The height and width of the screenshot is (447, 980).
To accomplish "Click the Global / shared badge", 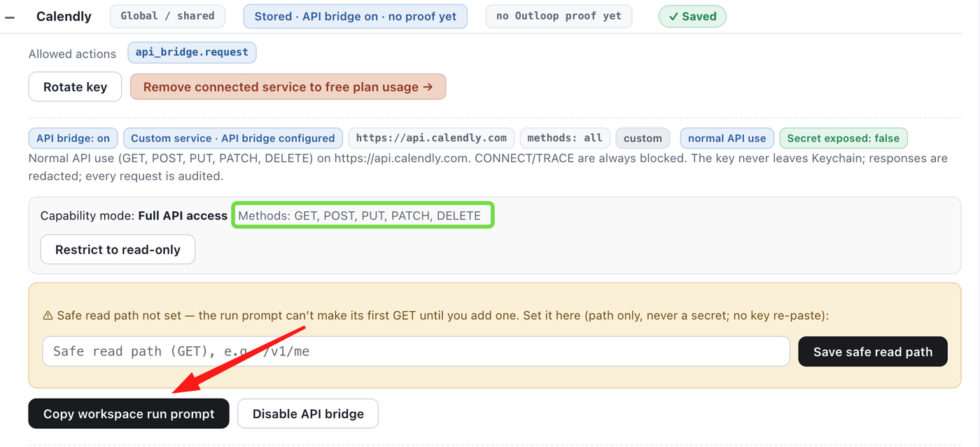I will click(167, 16).
